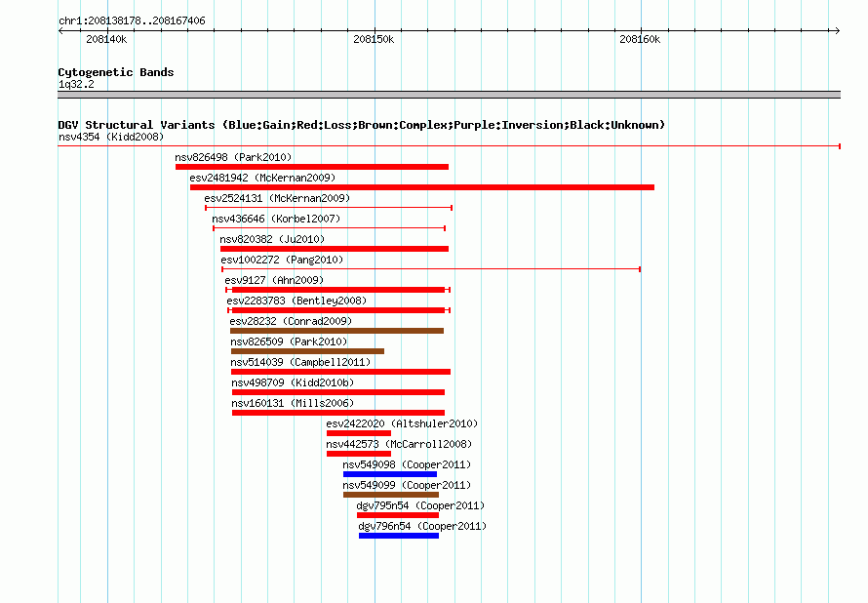Select the nsv160131 (Mills2006) red bar
Image resolution: width=868 pixels, height=603 pixels.
338,413
